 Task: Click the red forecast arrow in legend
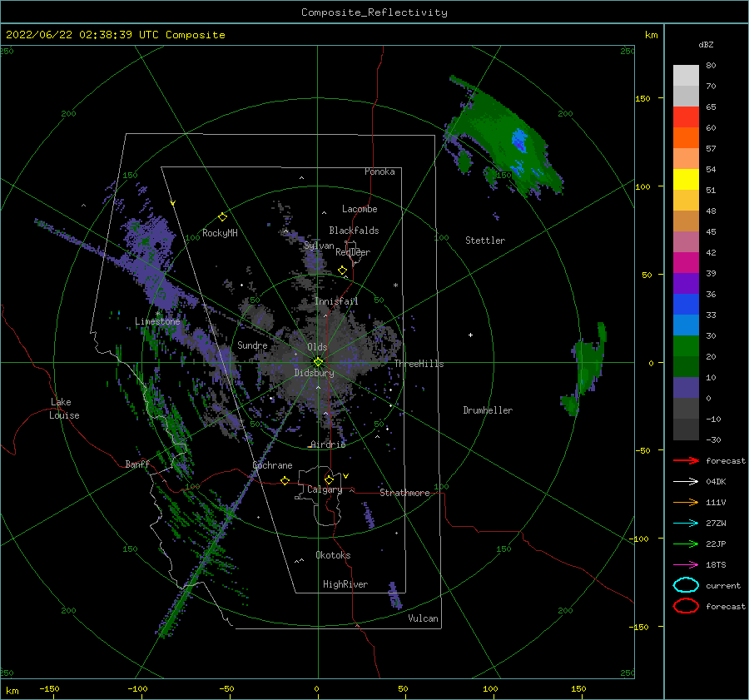[686, 460]
